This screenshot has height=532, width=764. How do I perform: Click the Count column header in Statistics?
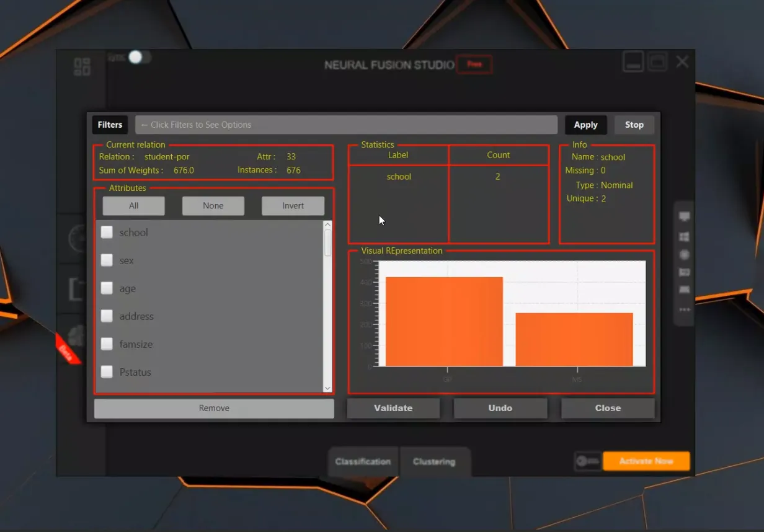[499, 155]
